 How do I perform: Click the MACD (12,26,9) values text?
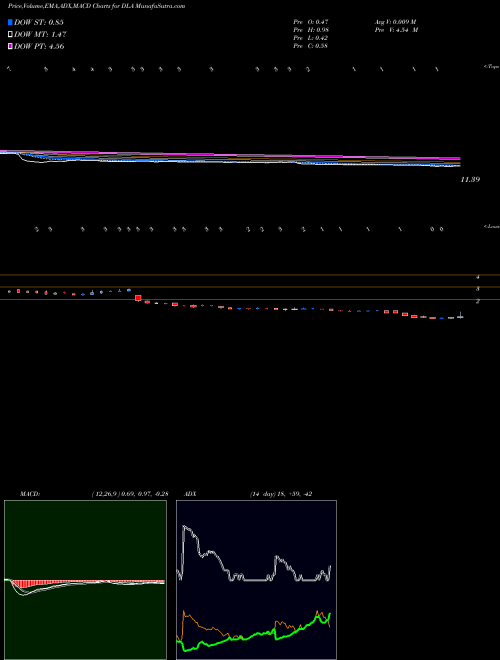pyautogui.click(x=130, y=494)
